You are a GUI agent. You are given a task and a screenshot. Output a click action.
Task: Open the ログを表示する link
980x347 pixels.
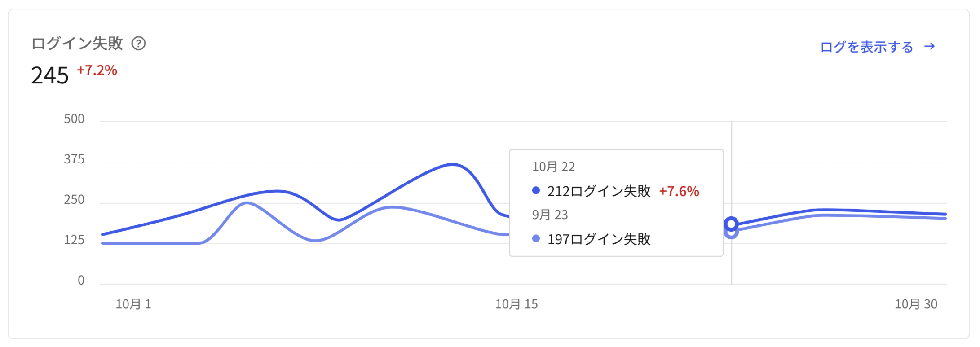click(866, 47)
